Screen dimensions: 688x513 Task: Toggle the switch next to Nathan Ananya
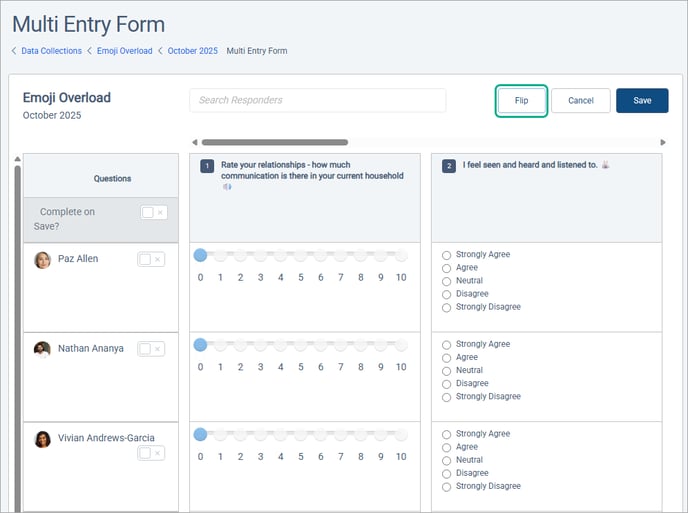(x=150, y=349)
